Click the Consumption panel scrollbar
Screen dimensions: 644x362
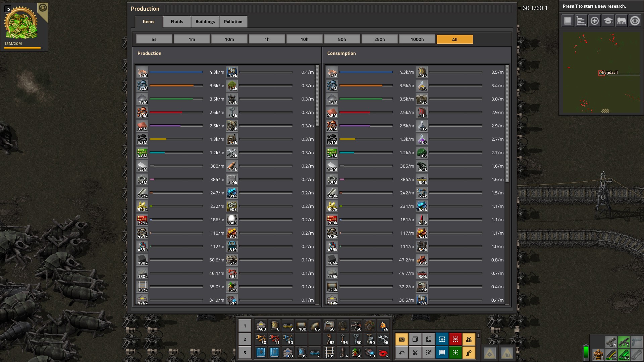click(507, 123)
